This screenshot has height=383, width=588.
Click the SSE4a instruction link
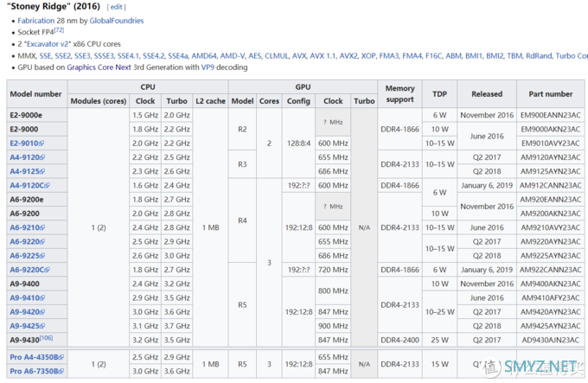(178, 56)
